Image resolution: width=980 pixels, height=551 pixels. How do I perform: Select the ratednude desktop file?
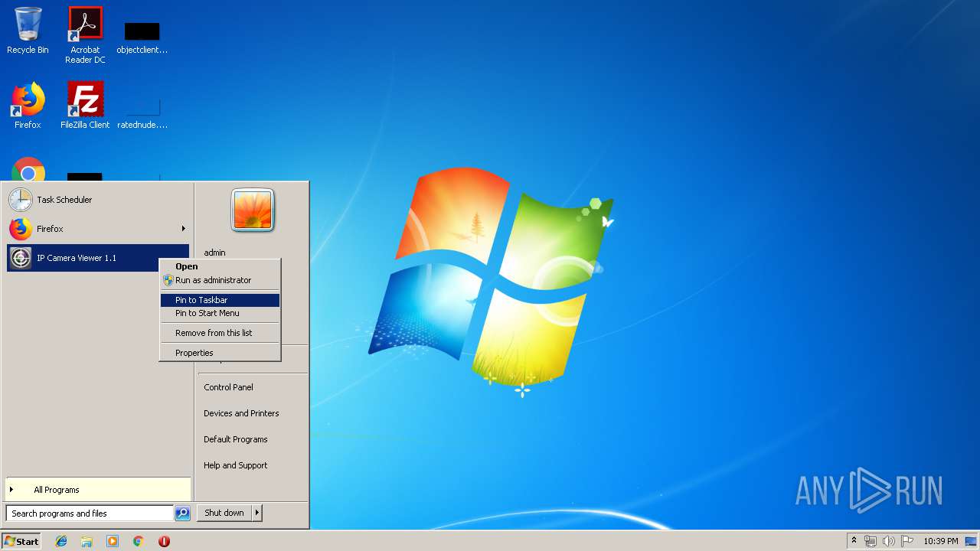142,112
